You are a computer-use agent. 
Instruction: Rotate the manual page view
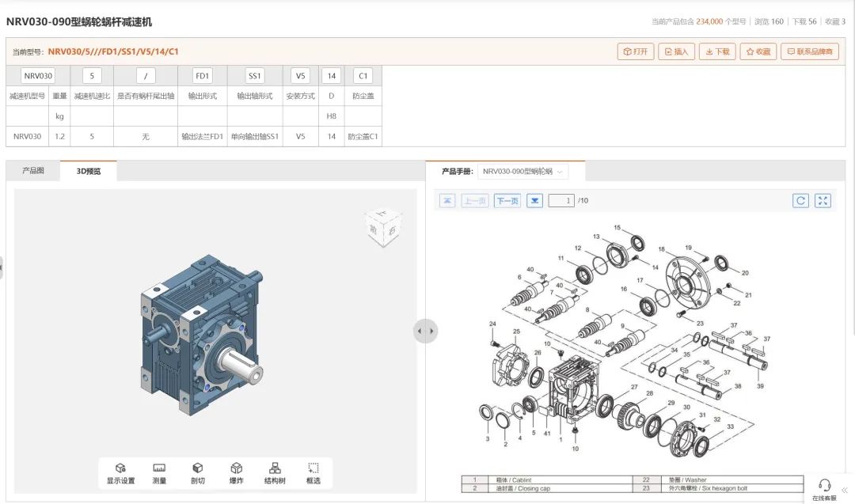coord(800,200)
